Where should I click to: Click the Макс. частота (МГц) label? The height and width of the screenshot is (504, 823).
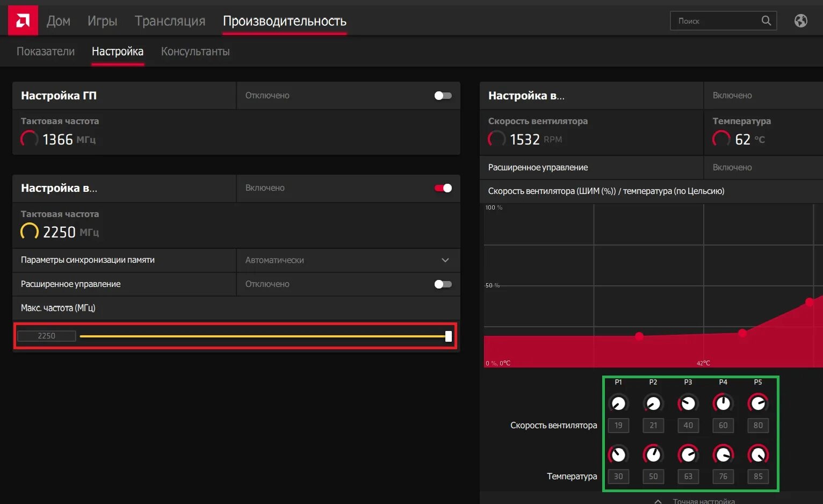tap(58, 308)
